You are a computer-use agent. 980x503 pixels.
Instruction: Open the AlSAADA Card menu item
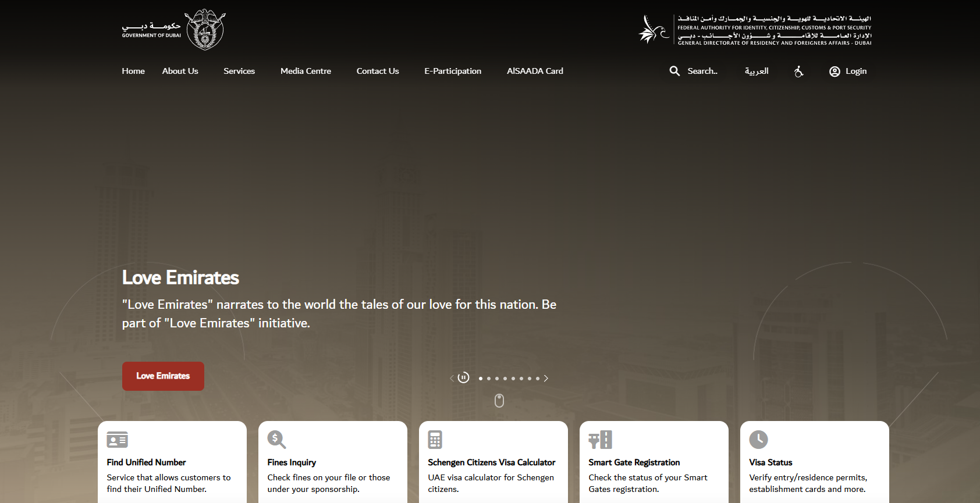point(535,71)
